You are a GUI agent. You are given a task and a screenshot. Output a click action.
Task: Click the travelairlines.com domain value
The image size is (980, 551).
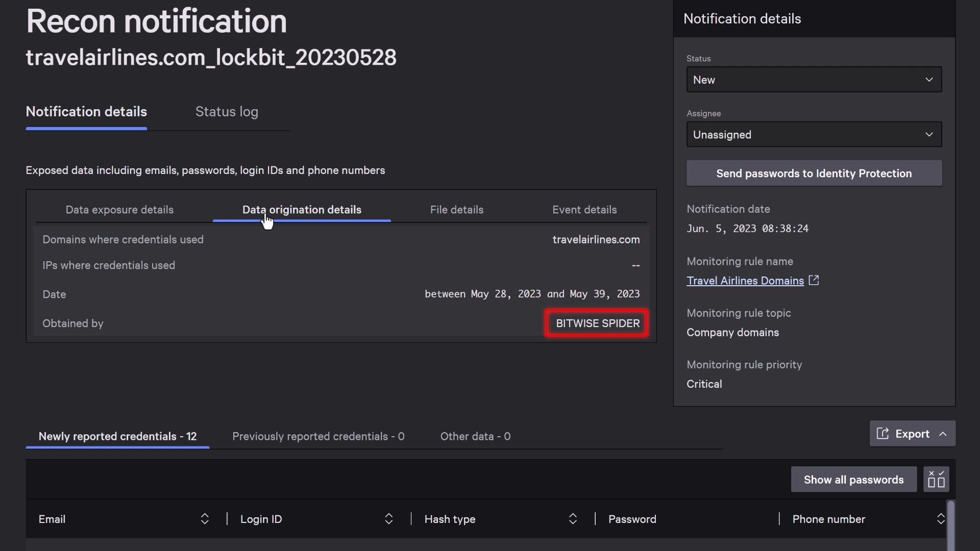(x=596, y=239)
